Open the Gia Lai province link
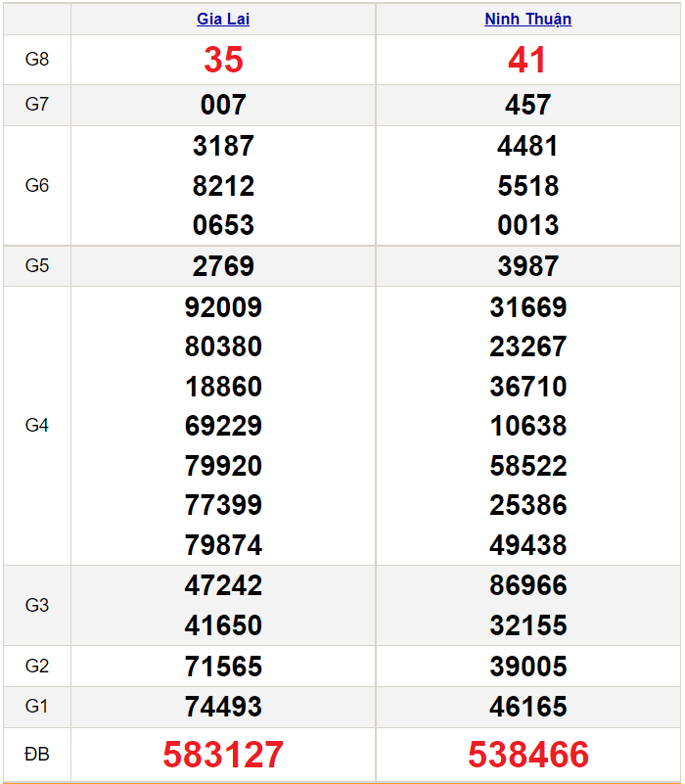Image resolution: width=685 pixels, height=784 pixels. 223,19
